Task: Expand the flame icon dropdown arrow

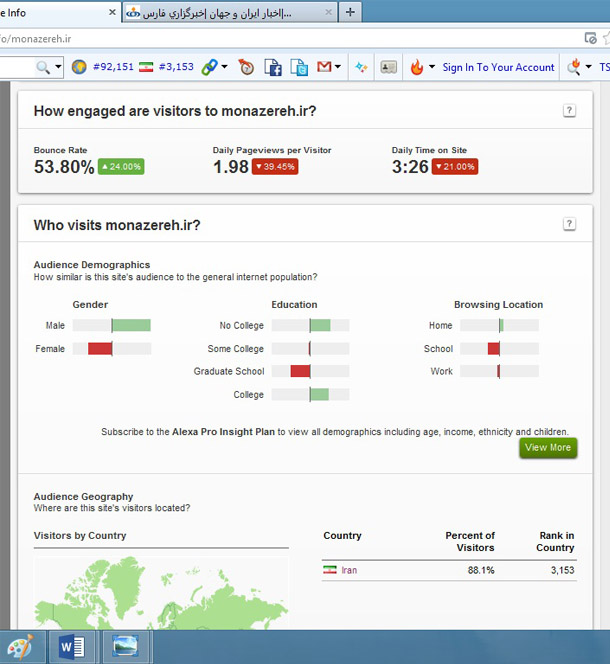Action: pos(432,66)
